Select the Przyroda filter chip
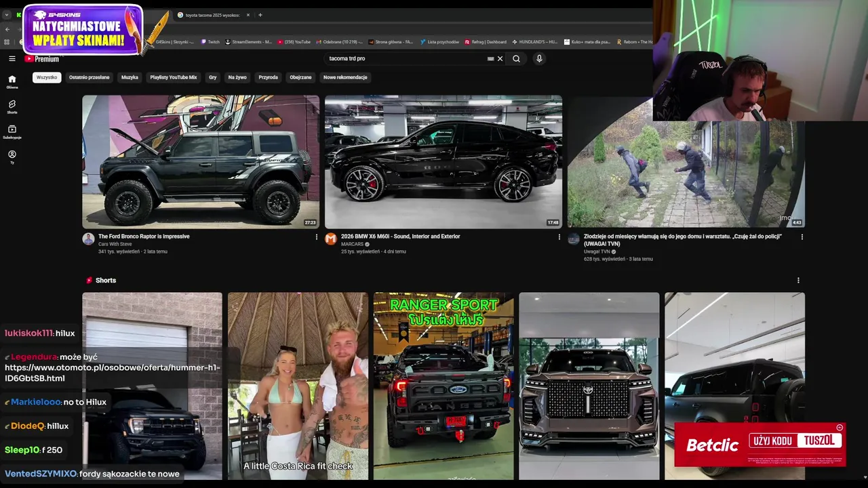The image size is (868, 488). [268, 77]
